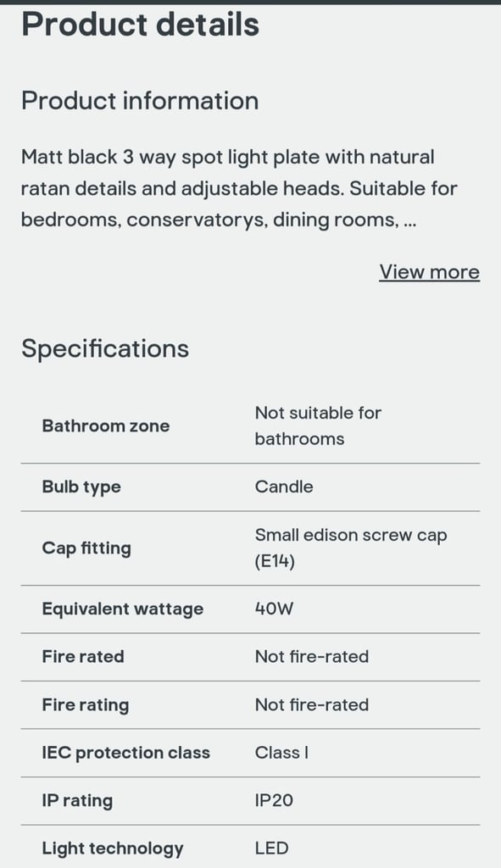501x868 pixels.
Task: Select the Equivalent wattage label
Action: tap(123, 609)
